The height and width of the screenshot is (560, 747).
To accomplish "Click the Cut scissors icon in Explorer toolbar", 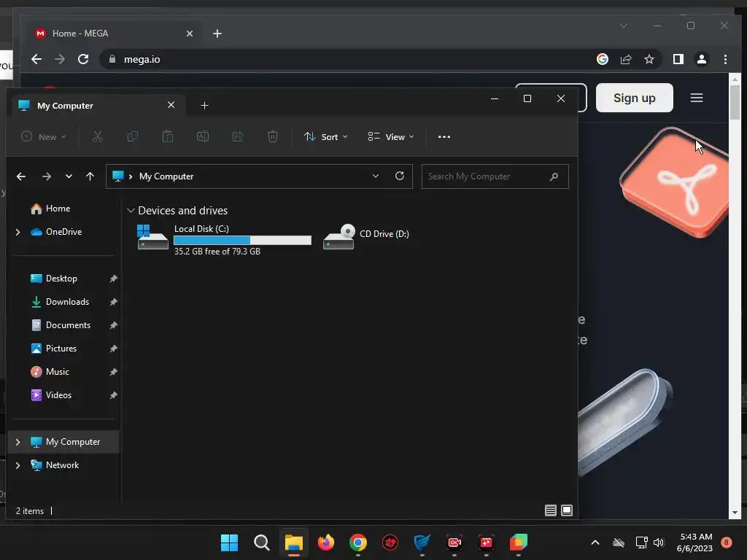I will pos(97,136).
